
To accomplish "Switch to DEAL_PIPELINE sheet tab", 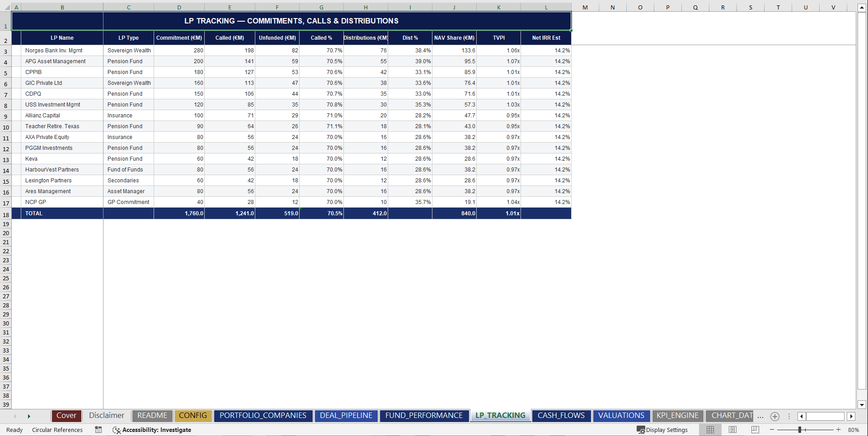I will pyautogui.click(x=346, y=416).
